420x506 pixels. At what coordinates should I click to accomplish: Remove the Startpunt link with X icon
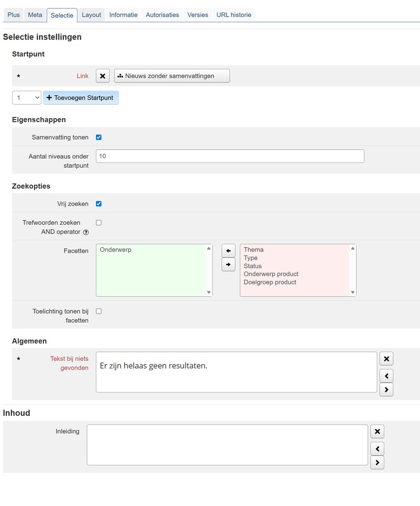pyautogui.click(x=103, y=76)
